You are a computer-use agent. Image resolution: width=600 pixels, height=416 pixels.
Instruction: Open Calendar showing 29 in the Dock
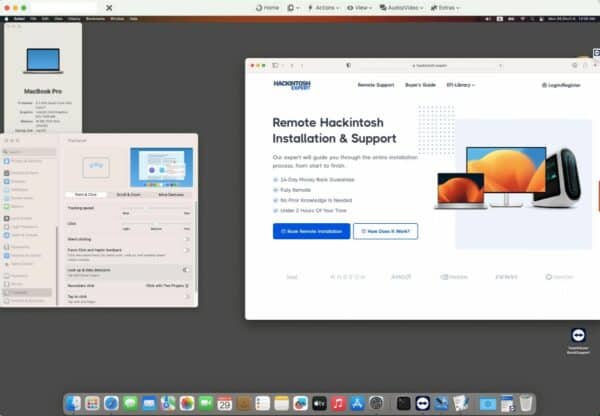click(x=225, y=403)
